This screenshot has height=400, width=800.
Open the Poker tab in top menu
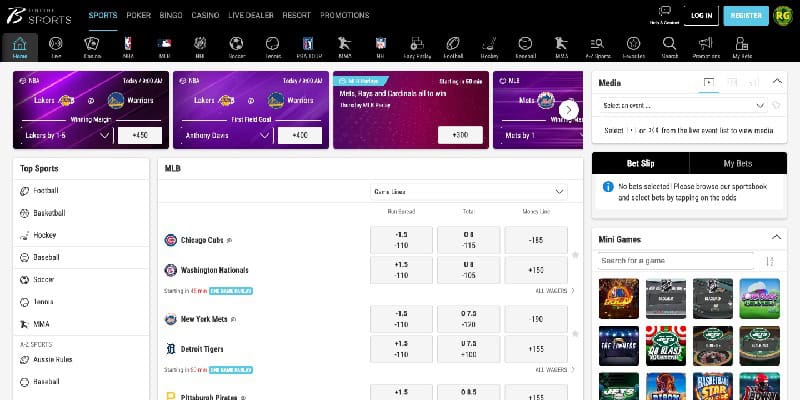pos(138,15)
